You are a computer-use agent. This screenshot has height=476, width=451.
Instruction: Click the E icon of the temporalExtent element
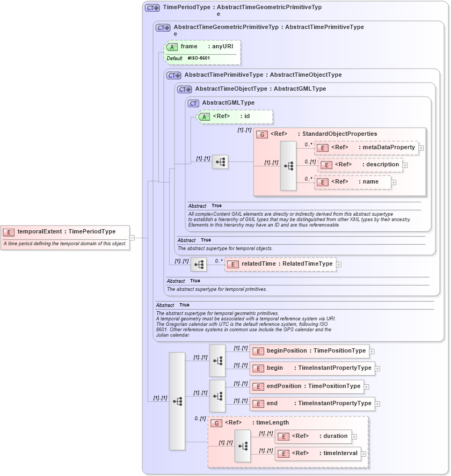tap(9, 232)
